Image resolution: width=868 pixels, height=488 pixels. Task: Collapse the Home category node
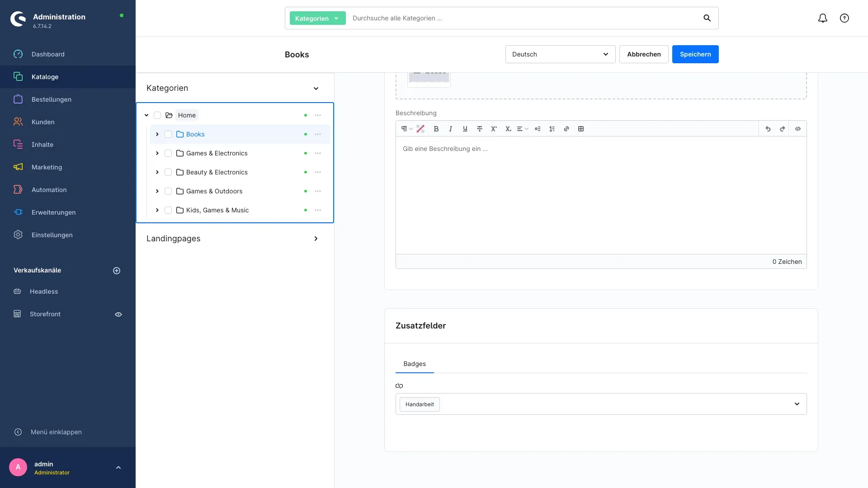[x=146, y=115]
